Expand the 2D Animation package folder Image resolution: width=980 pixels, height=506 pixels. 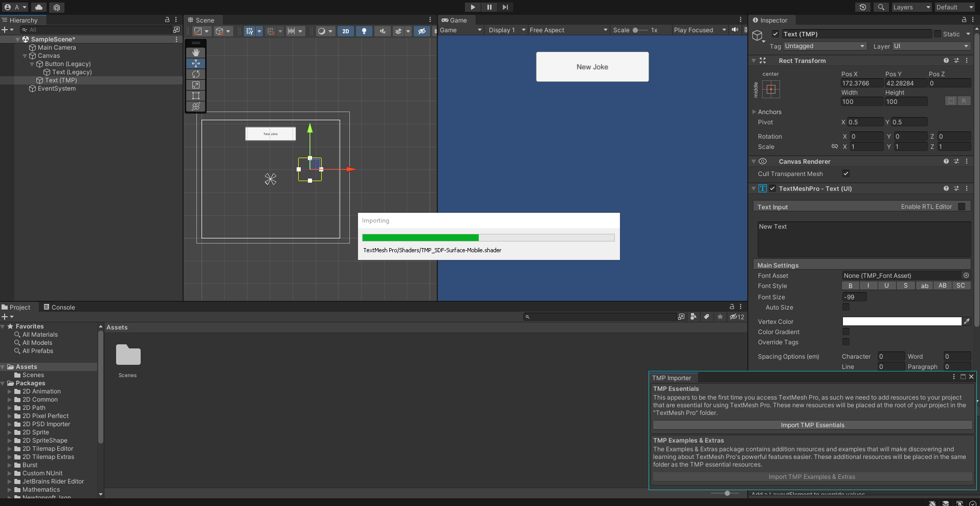tap(10, 391)
